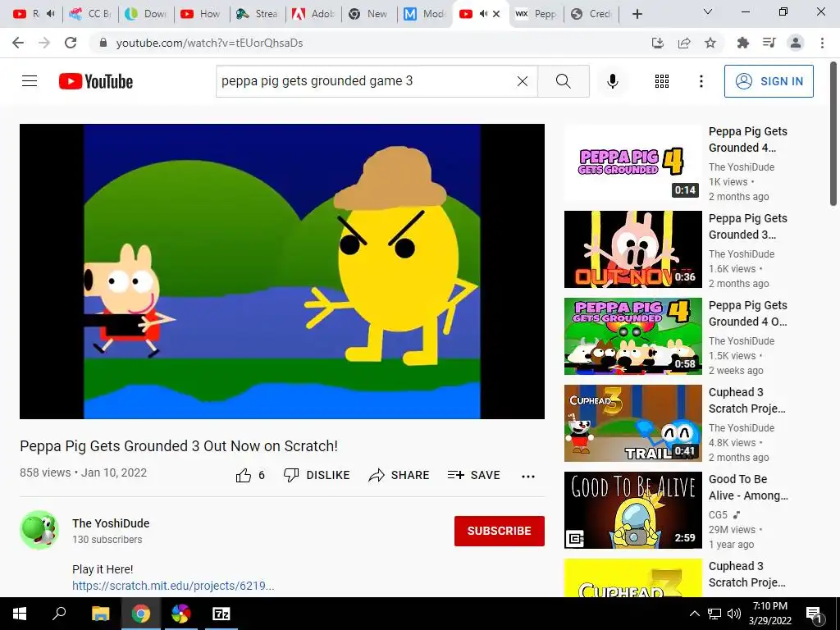Screen dimensions: 840x630
Task: Click the share page icon in address bar
Action: click(684, 43)
